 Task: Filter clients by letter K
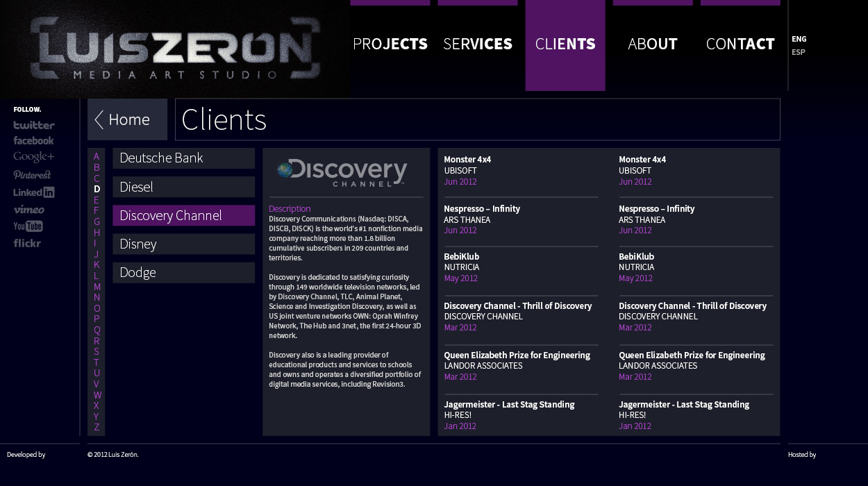click(97, 265)
